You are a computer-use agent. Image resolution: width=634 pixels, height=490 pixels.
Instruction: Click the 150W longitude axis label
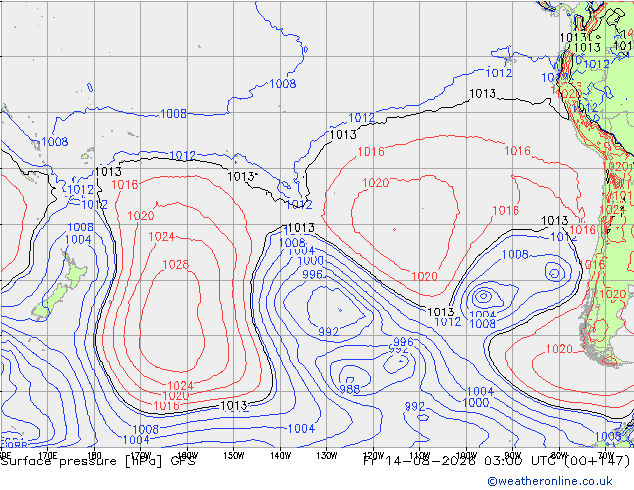234,456
